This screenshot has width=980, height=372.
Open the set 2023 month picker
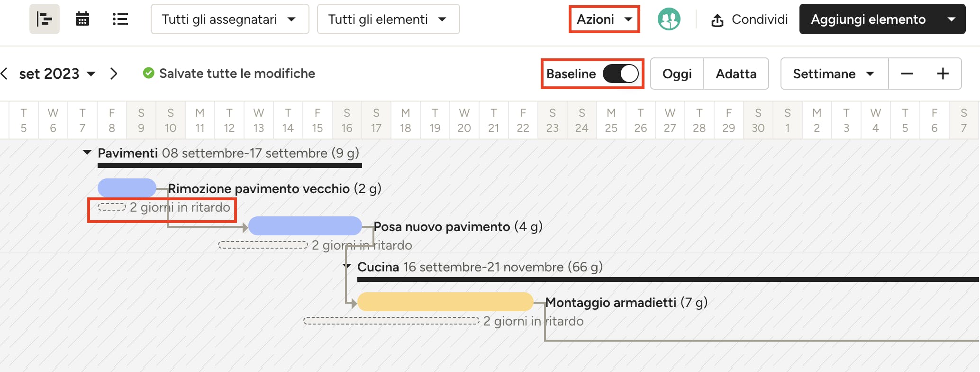coord(57,74)
